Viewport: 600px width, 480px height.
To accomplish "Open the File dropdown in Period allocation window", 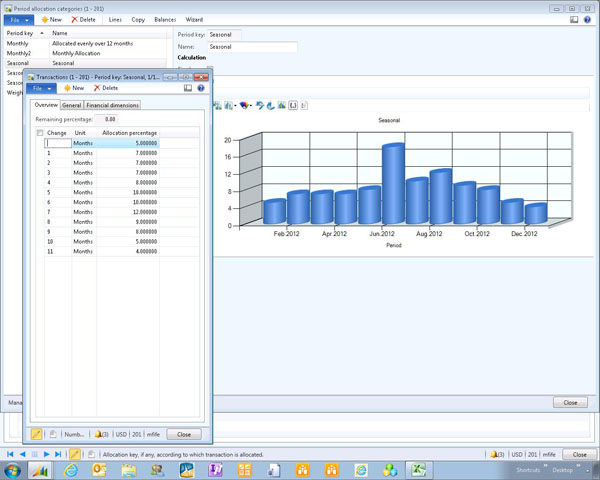I will coord(20,19).
